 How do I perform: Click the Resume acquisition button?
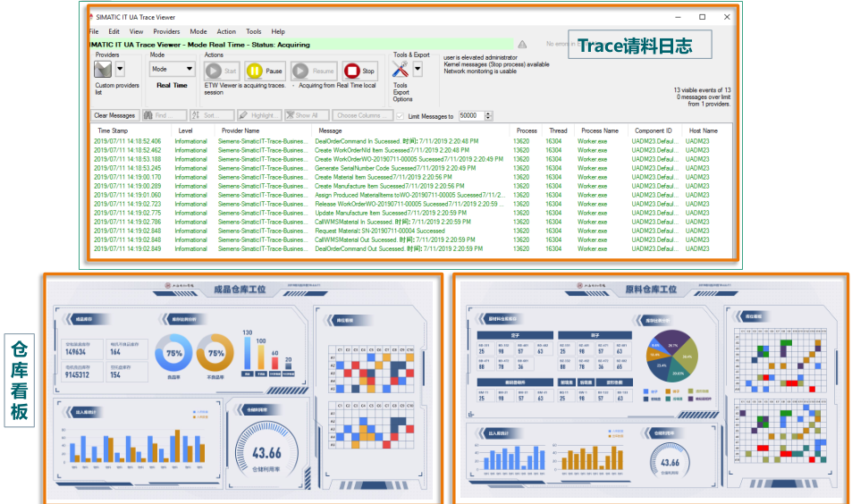click(x=313, y=71)
